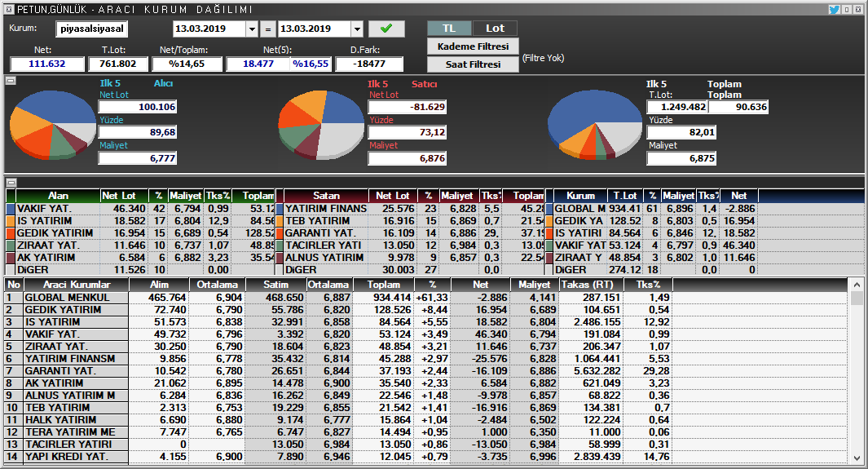Click the Kurum input field piyasalsiyasal
This screenshot has width=868, height=469.
(91, 29)
